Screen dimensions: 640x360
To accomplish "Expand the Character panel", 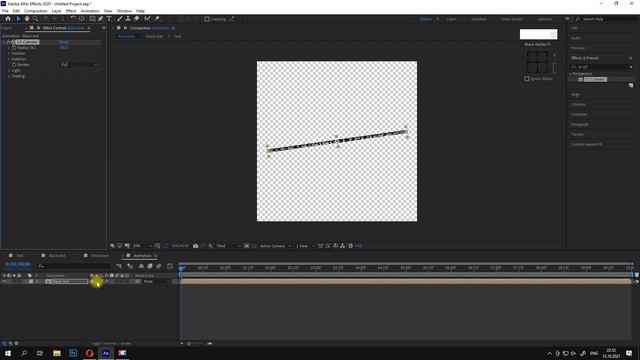I will [579, 115].
